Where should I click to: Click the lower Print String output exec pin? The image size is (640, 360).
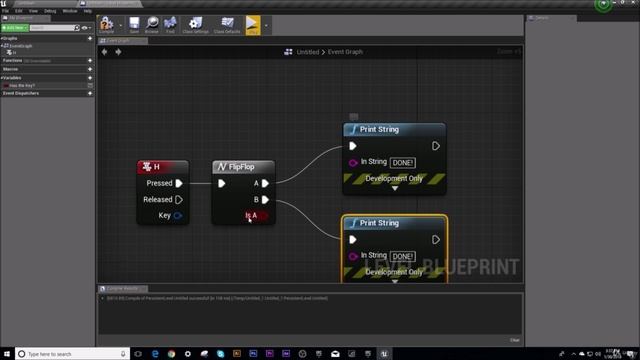[436, 240]
